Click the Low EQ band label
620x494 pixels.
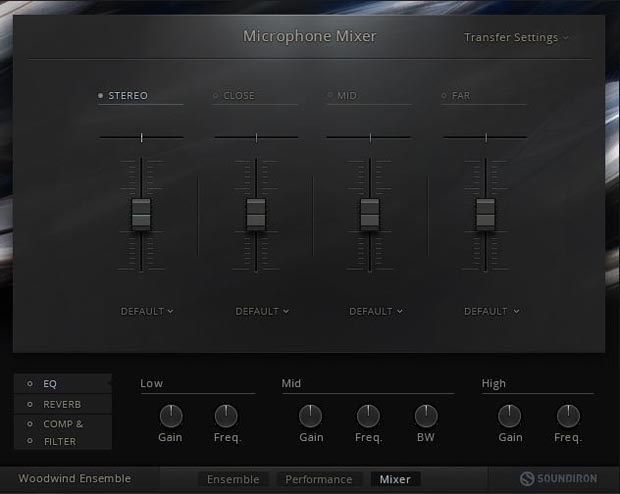tap(151, 383)
